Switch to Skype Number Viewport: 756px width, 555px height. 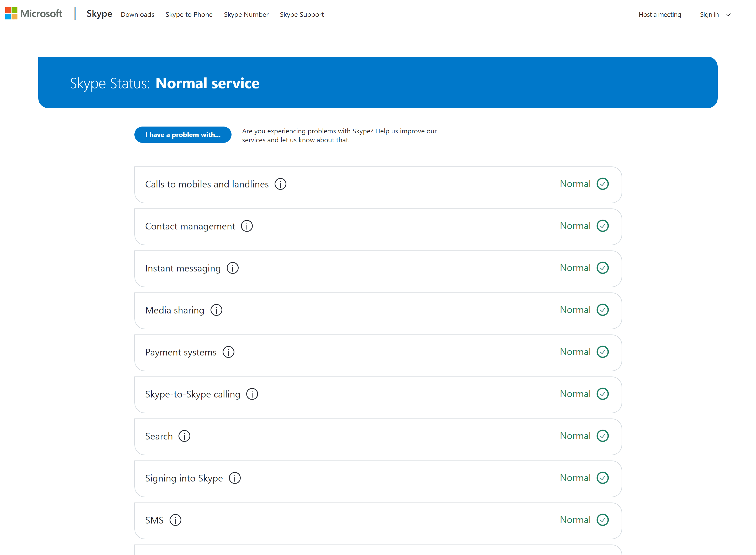click(246, 14)
